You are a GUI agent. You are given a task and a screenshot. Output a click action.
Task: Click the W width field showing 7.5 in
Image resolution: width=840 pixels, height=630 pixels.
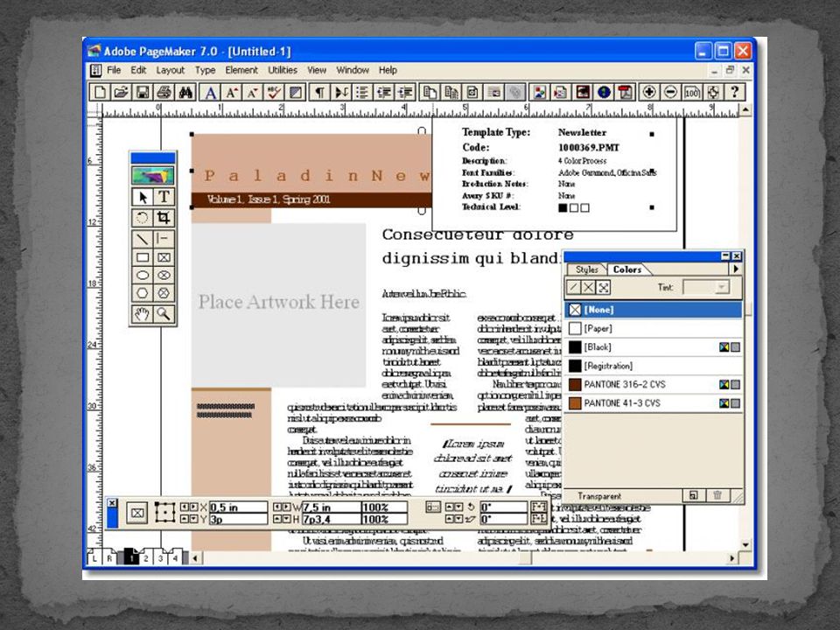pyautogui.click(x=331, y=507)
